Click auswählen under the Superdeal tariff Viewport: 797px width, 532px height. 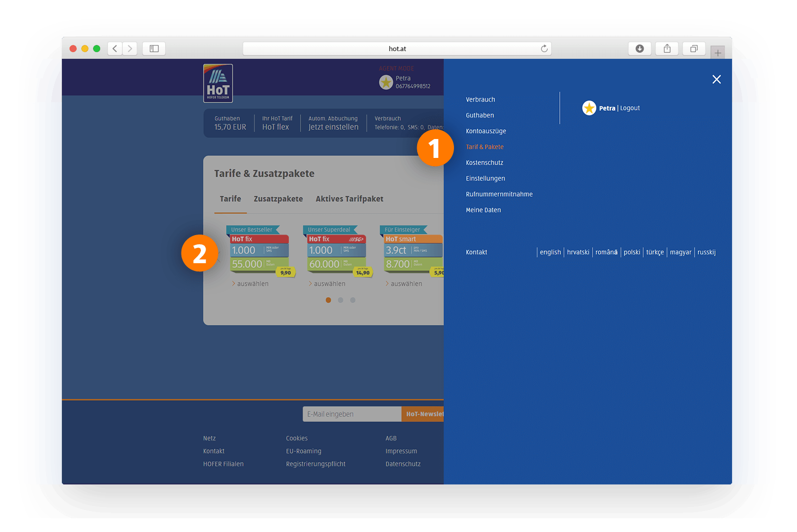tap(327, 284)
